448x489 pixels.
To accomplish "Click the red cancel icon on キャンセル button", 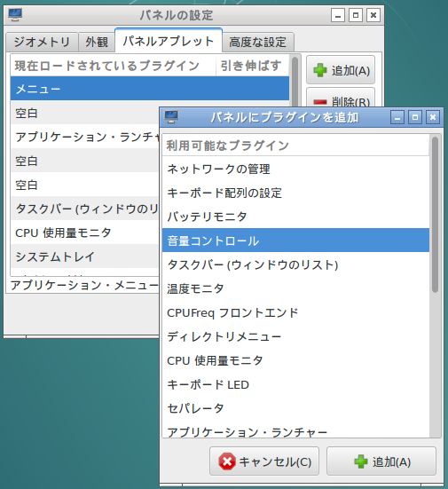I will (227, 461).
